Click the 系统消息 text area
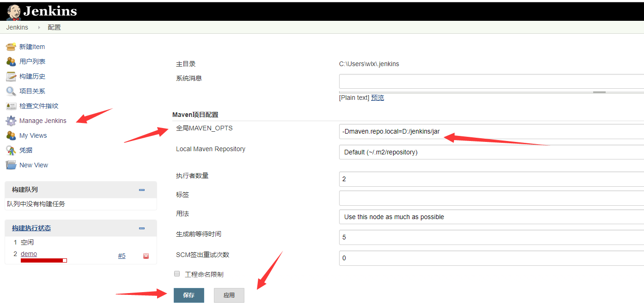Image resolution: width=644 pixels, height=306 pixels. (x=492, y=82)
